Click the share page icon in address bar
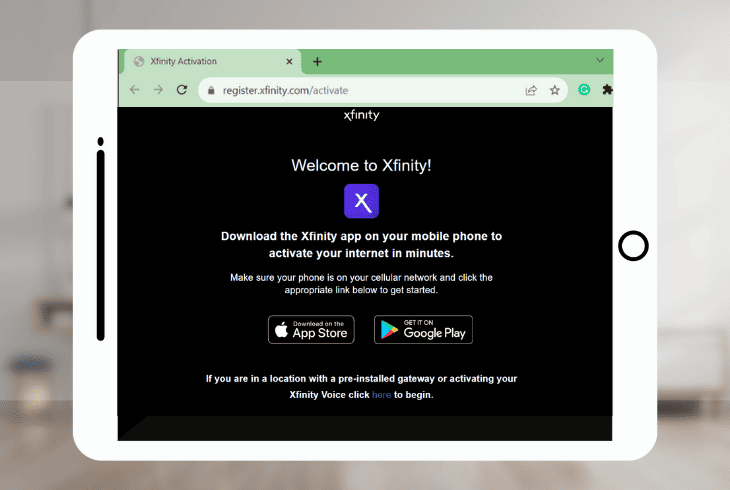 tap(531, 90)
